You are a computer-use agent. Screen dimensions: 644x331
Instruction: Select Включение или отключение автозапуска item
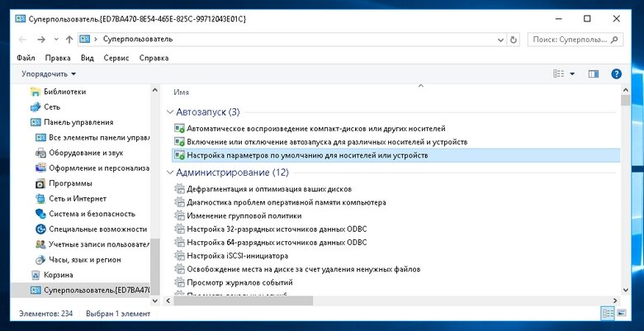[327, 142]
